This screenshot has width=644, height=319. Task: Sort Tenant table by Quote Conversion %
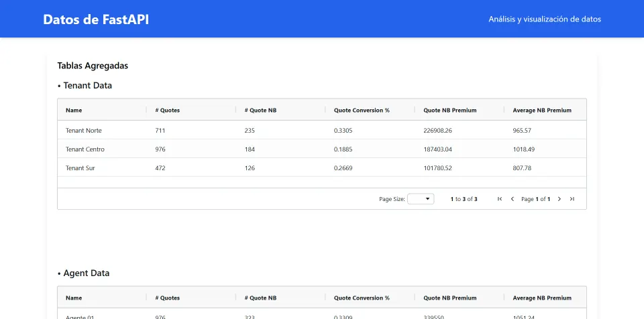point(362,110)
